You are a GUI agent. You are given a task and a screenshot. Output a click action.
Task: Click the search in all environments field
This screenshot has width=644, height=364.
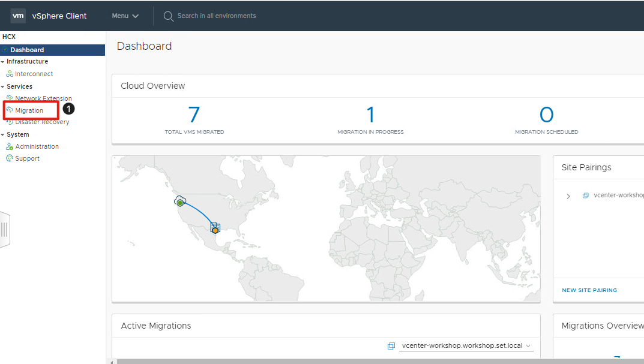(x=216, y=16)
